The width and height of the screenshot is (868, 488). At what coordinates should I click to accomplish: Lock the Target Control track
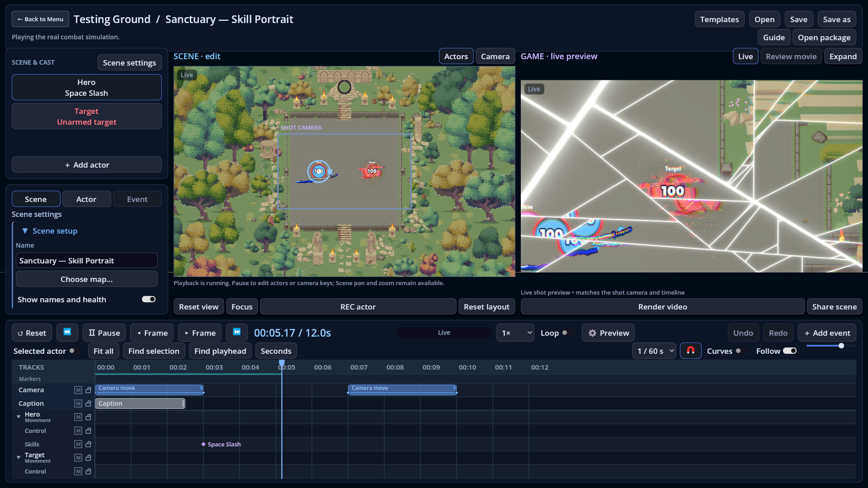pyautogui.click(x=89, y=471)
